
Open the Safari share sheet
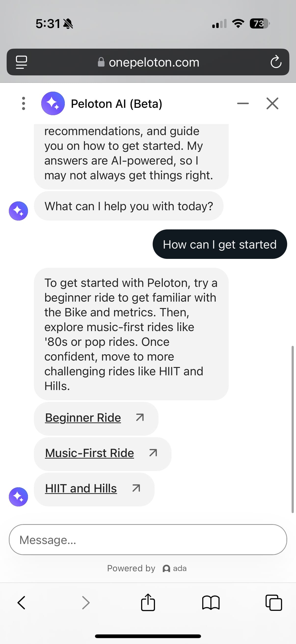point(148,602)
